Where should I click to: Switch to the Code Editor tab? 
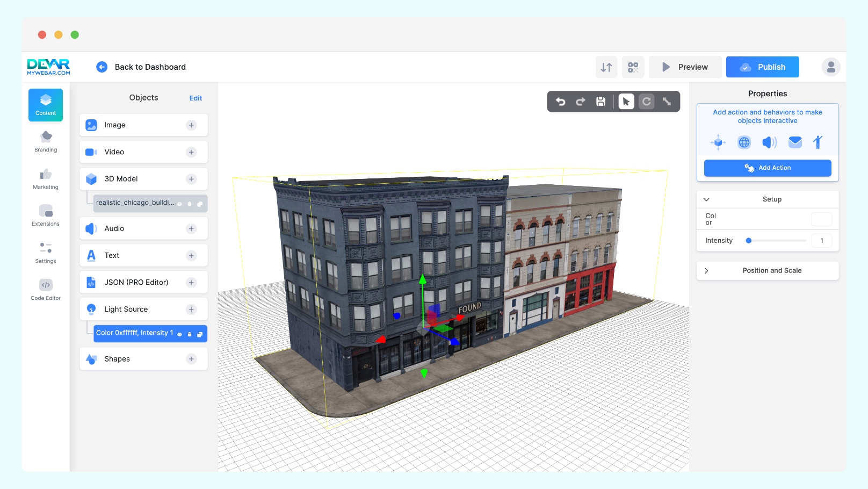pos(46,290)
